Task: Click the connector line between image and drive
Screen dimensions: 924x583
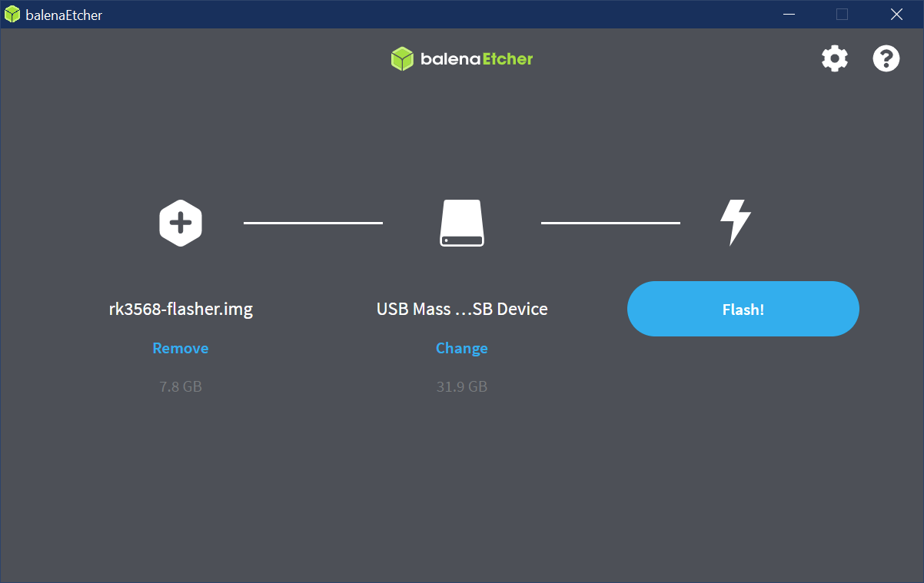Action: [313, 223]
